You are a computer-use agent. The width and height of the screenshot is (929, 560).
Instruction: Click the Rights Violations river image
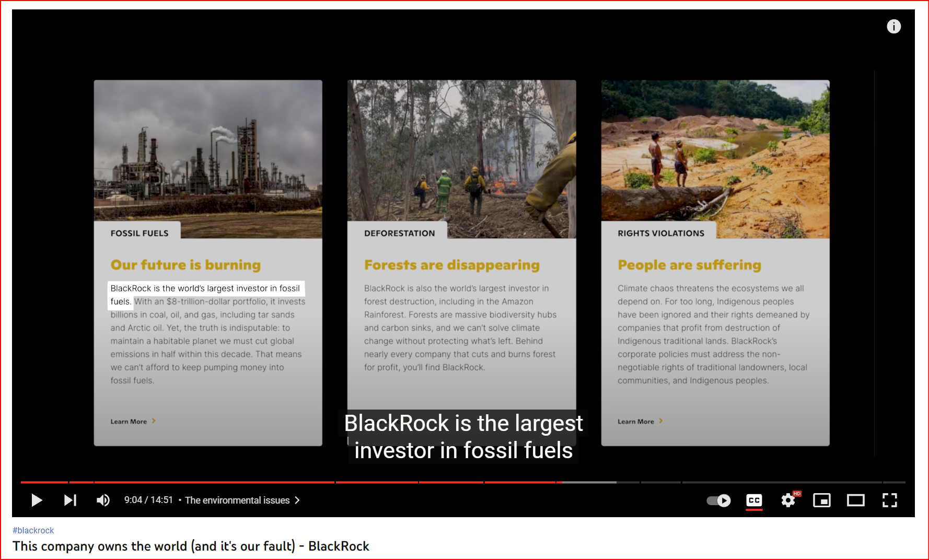[715, 151]
